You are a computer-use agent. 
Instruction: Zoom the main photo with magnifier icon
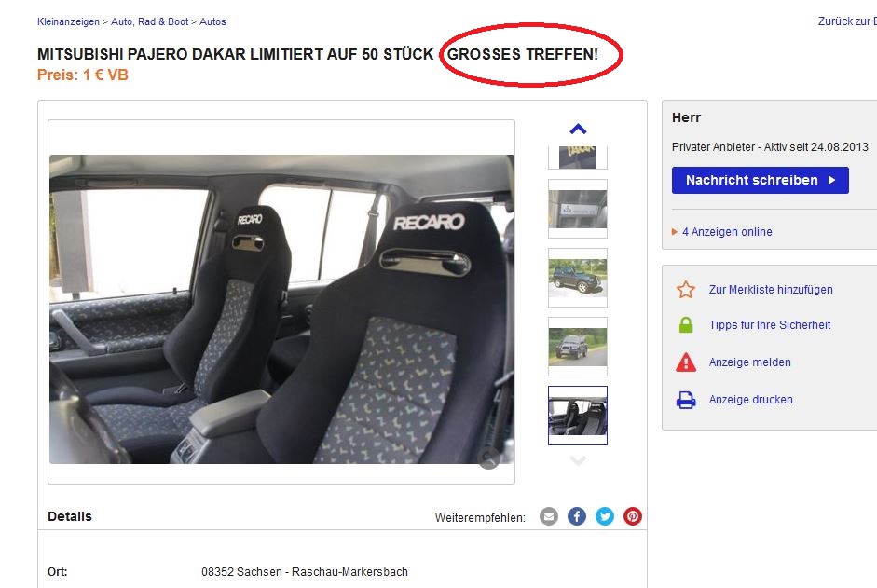click(488, 457)
